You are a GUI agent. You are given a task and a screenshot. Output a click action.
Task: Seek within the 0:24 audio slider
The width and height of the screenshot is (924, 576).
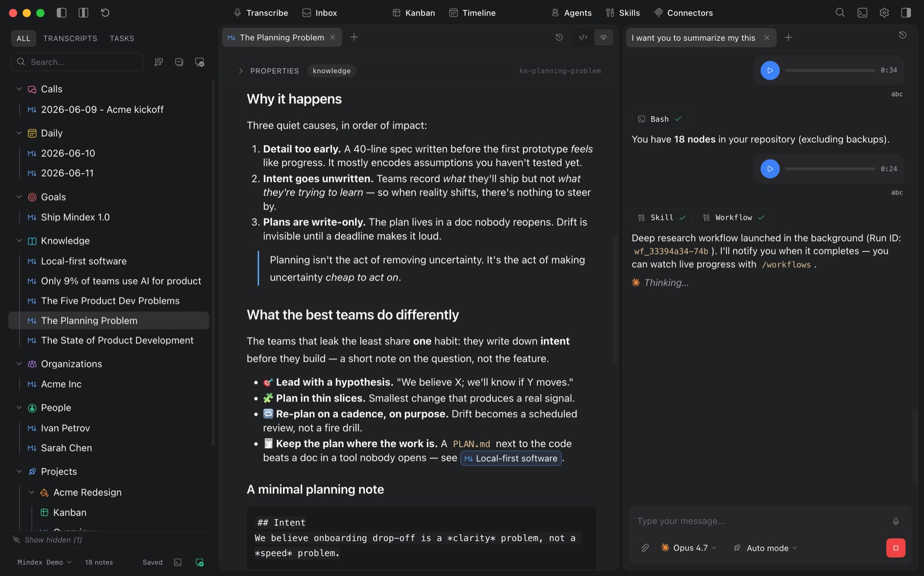[x=830, y=169]
